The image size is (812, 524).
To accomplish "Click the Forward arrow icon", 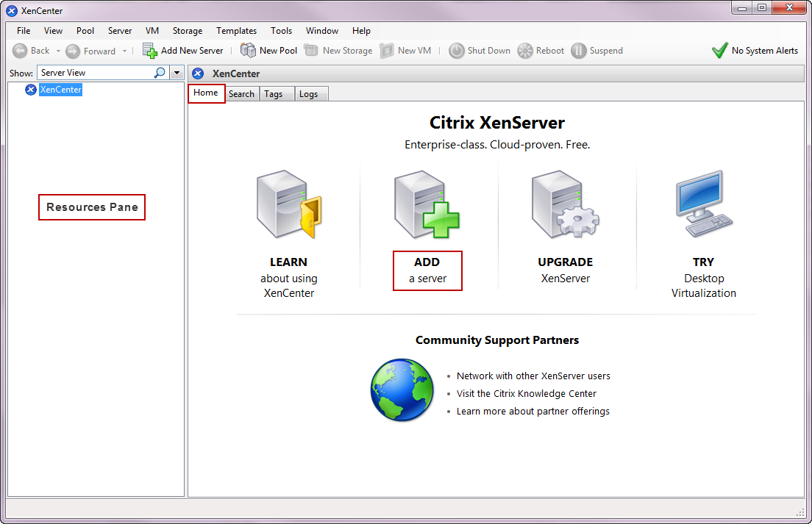I will [73, 51].
